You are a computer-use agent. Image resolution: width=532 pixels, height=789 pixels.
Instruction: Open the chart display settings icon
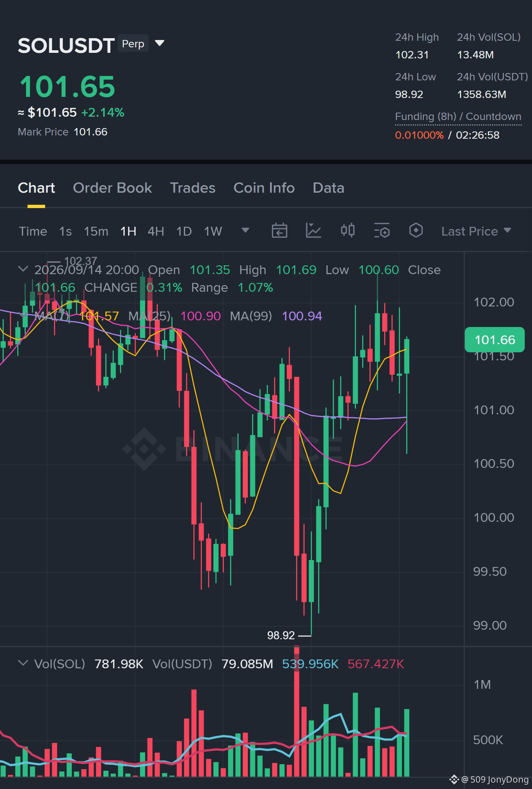(x=382, y=231)
